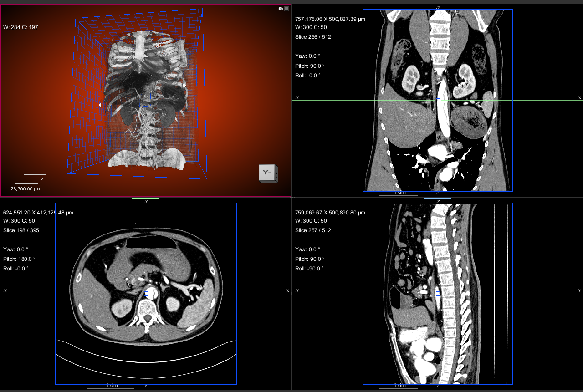Click the W: 284 C: 197 window level text
The height and width of the screenshot is (392, 583).
pos(21,27)
